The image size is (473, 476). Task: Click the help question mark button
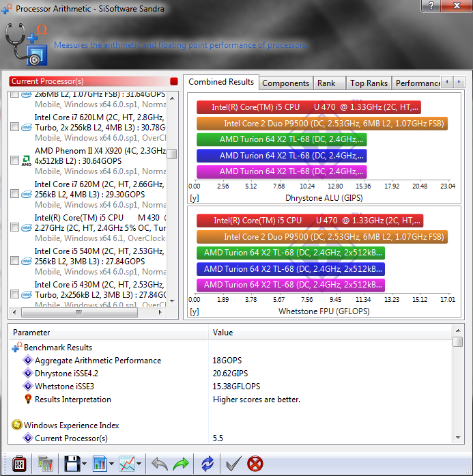click(x=431, y=5)
